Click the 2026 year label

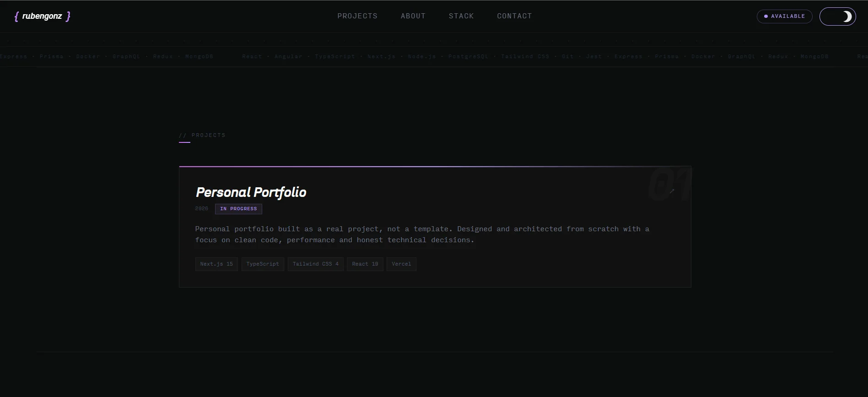click(x=201, y=209)
